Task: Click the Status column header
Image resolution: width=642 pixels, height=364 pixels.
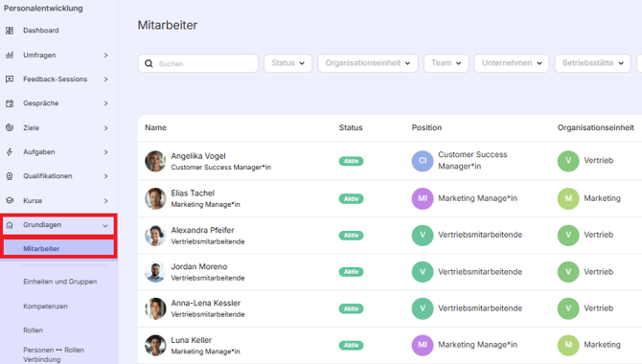Action: click(x=351, y=127)
